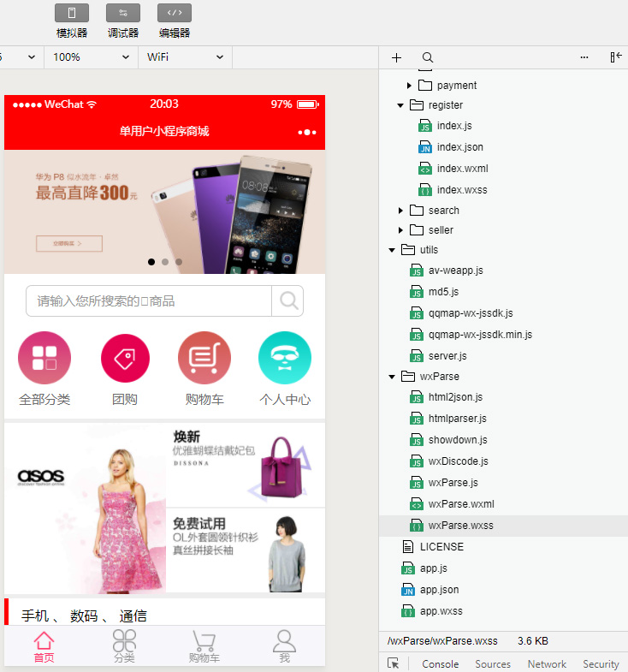This screenshot has height=672, width=628.
Task: Toggle the 模拟器 simulator panel button
Action: pyautogui.click(x=72, y=13)
